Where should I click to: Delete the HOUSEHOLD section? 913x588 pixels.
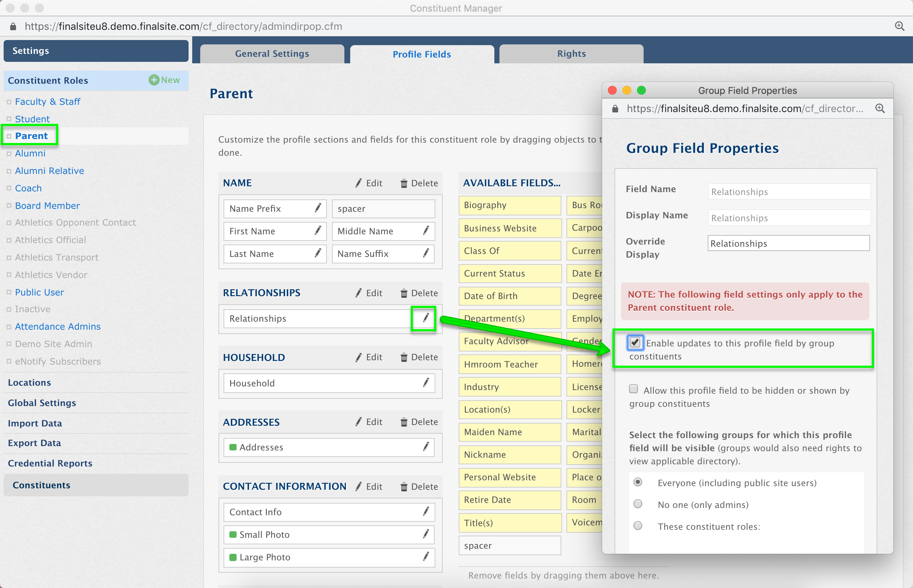pos(419,357)
